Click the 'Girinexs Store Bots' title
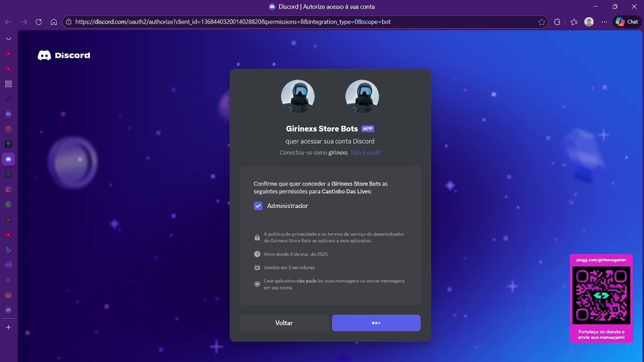The width and height of the screenshot is (644, 362). pos(322,129)
